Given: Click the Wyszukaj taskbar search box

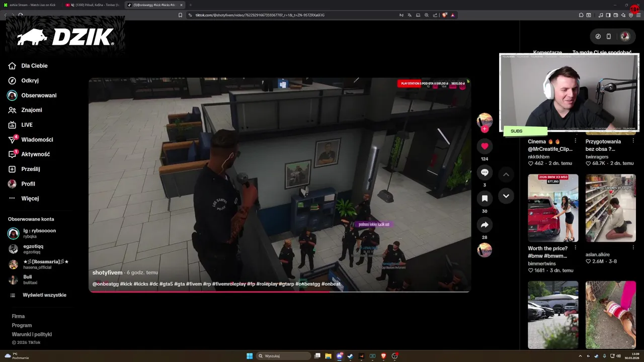Looking at the screenshot, I should (x=284, y=356).
